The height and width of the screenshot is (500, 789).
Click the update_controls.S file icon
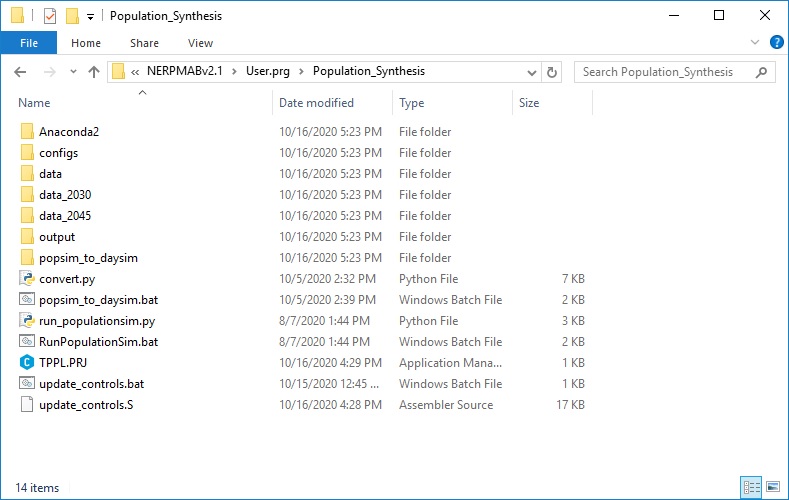pos(27,405)
